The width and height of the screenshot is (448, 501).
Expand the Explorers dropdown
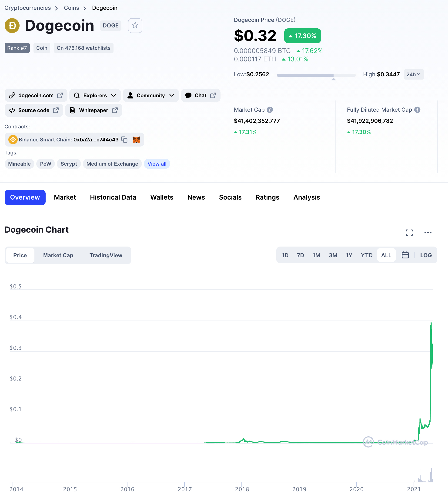point(95,95)
